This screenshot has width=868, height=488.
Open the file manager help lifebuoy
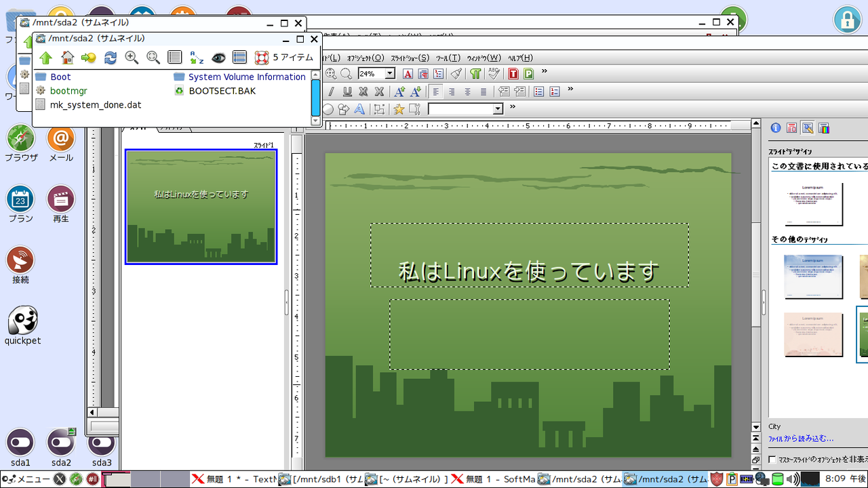pos(262,58)
